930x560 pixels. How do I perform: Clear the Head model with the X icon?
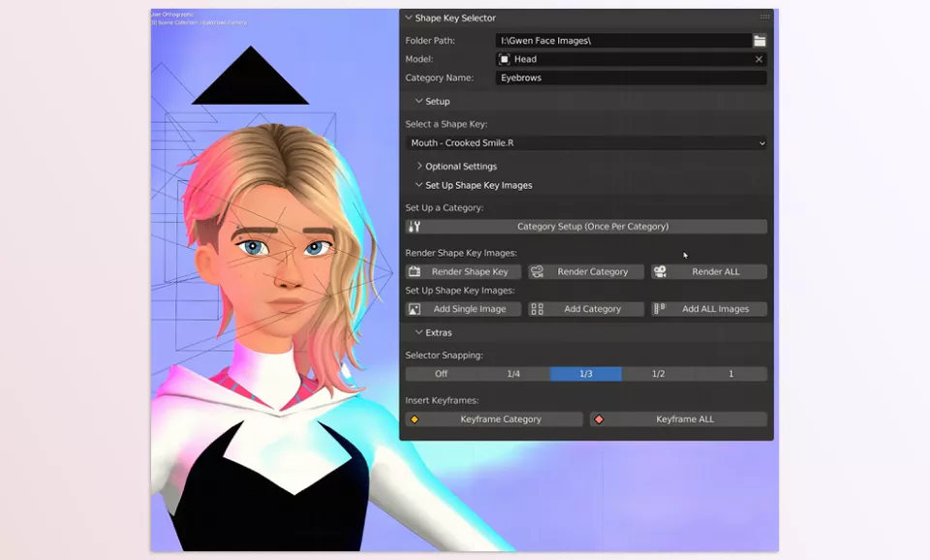tap(759, 59)
